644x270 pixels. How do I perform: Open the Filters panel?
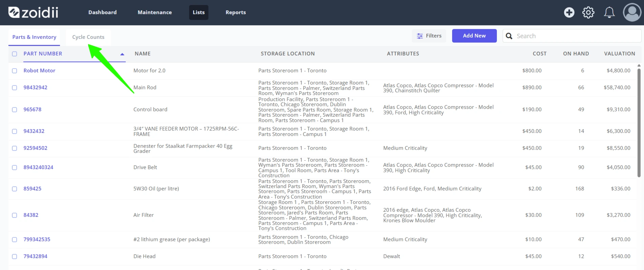point(429,36)
